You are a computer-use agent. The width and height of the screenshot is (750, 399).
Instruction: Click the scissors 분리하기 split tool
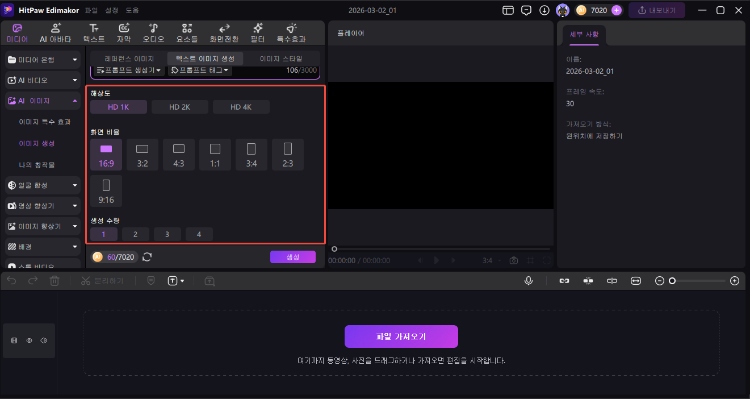click(x=102, y=281)
